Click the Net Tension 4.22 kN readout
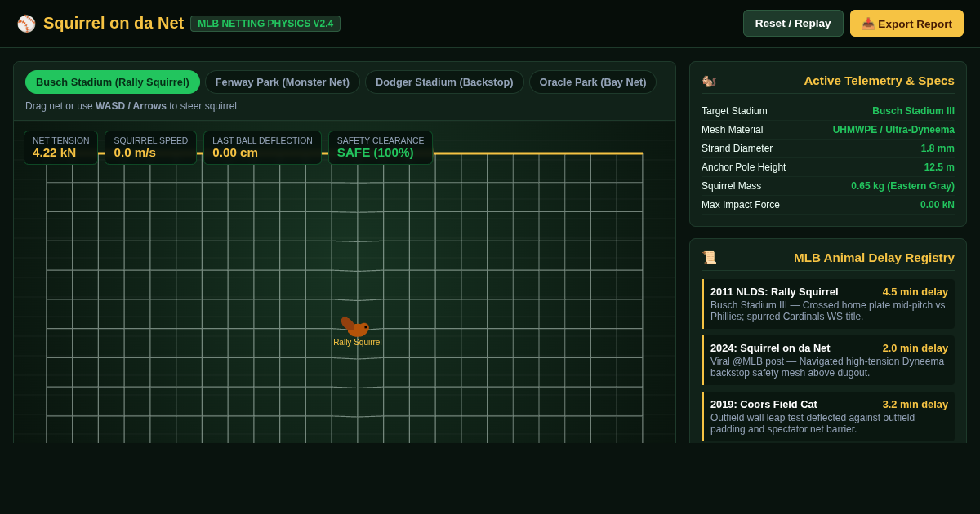 (61, 148)
